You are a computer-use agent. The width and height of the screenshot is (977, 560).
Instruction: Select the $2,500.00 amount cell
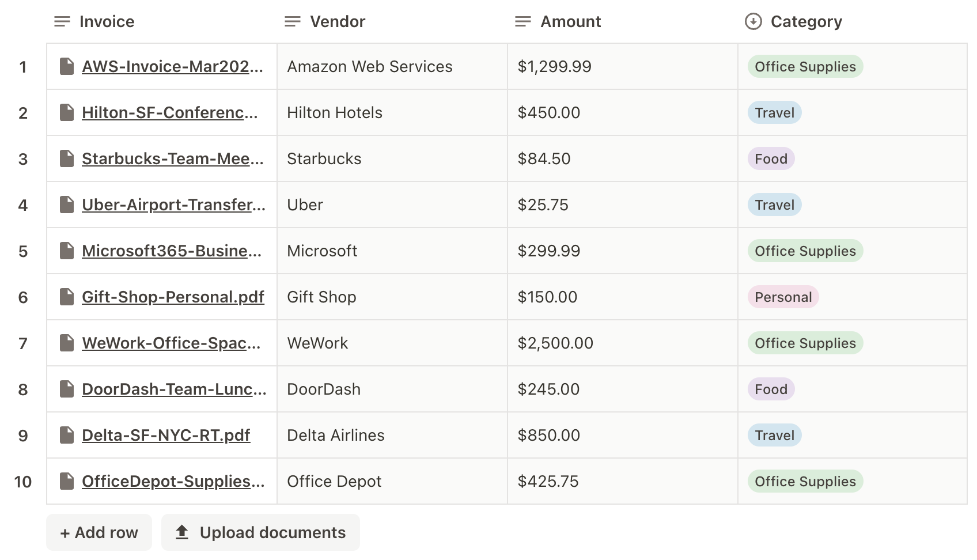tap(623, 343)
